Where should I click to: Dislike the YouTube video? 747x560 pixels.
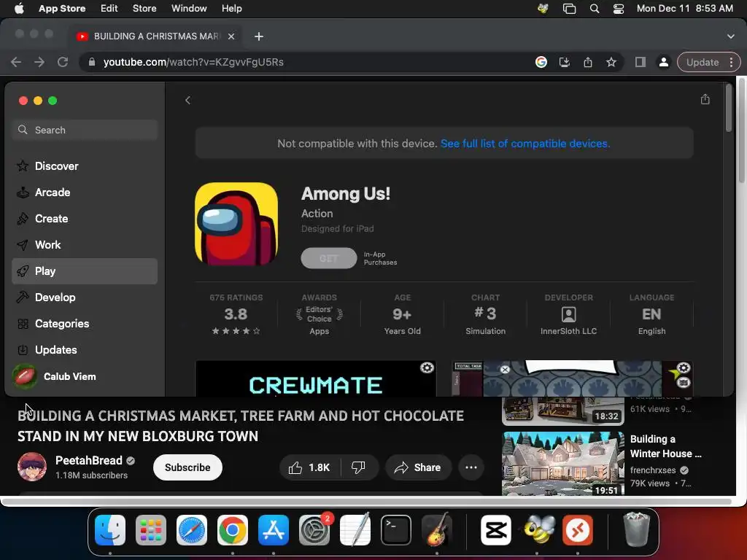358,467
